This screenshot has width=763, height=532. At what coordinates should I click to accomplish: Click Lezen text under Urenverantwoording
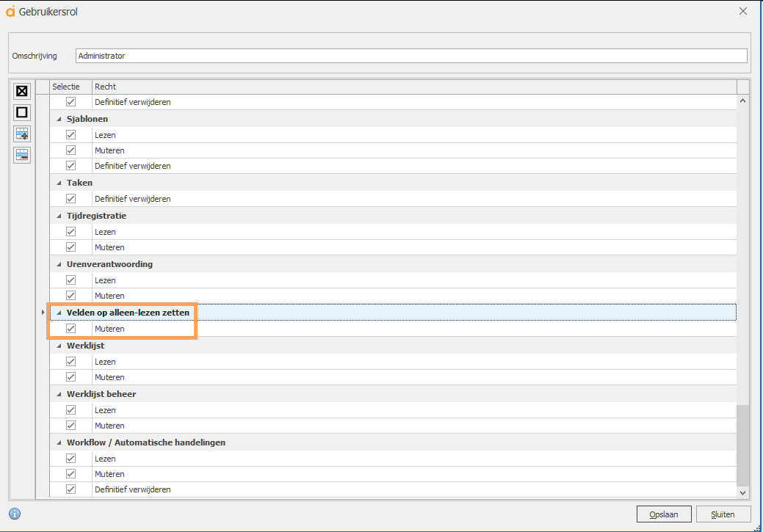coord(105,280)
